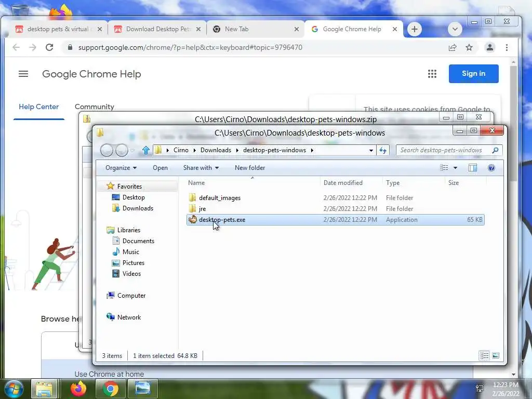Switch to New Tab tab
Image resolution: width=532 pixels, height=399 pixels.
(255, 29)
